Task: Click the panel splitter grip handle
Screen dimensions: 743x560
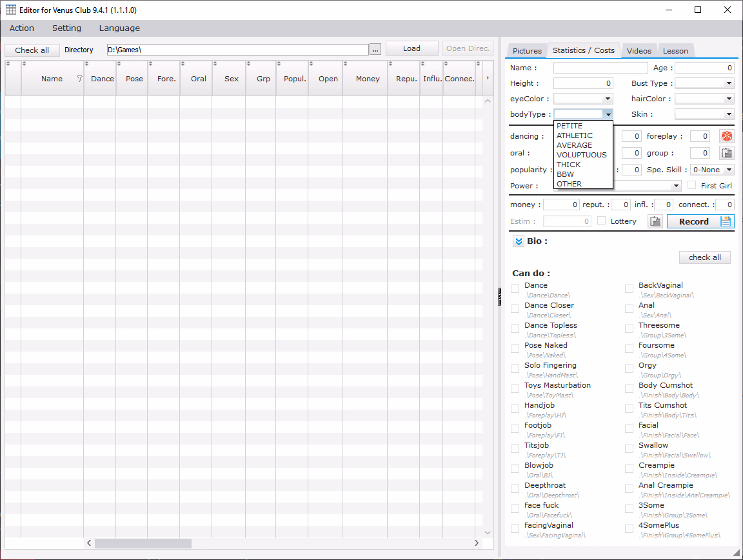Action: coord(500,296)
